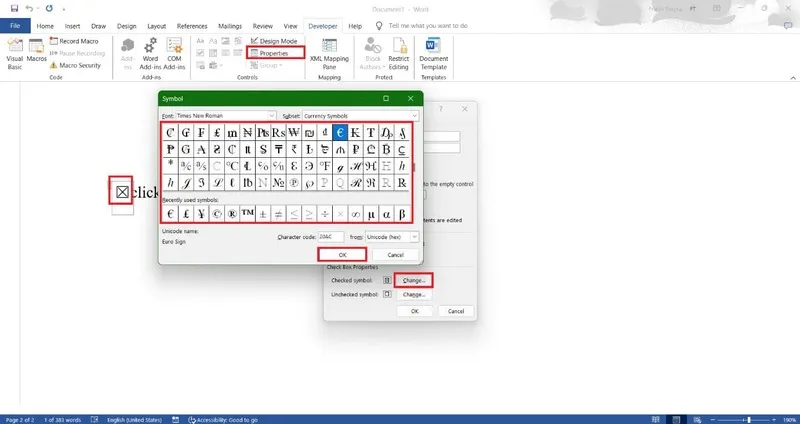The image size is (800, 424).
Task: Select the highlighted Euro sign in the symbol grid
Action: click(340, 133)
